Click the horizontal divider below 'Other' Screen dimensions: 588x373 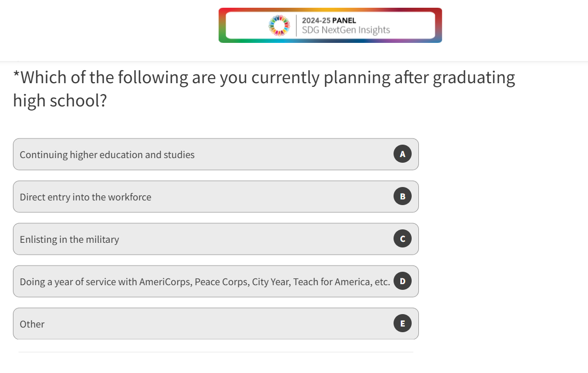click(x=216, y=352)
